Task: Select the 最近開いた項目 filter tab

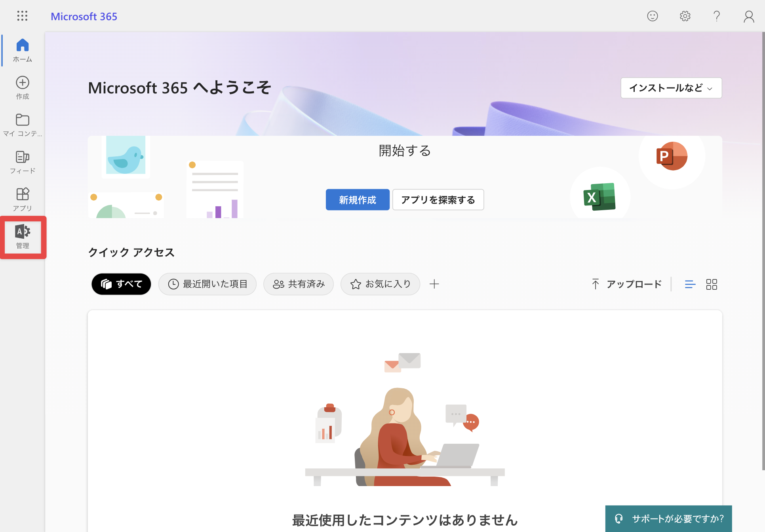Action: click(207, 284)
